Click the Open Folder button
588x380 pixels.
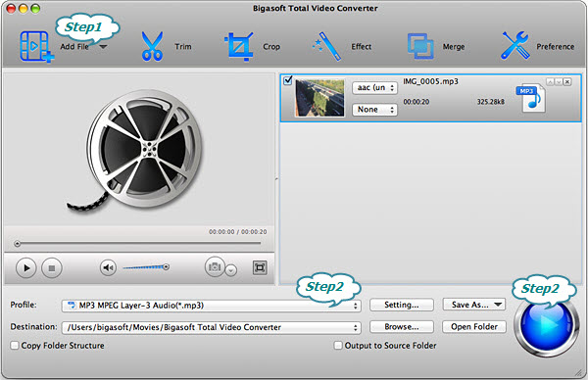point(474,327)
